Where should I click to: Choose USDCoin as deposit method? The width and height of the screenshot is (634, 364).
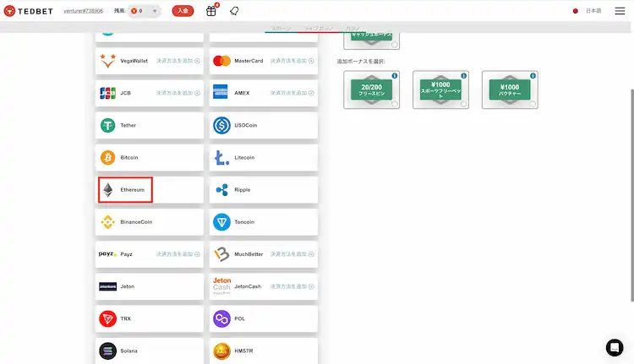[x=263, y=125]
